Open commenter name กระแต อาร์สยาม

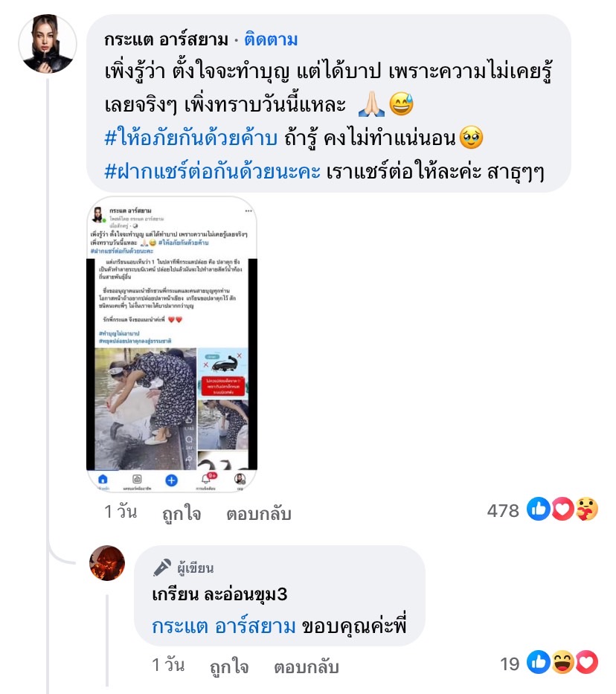click(167, 40)
